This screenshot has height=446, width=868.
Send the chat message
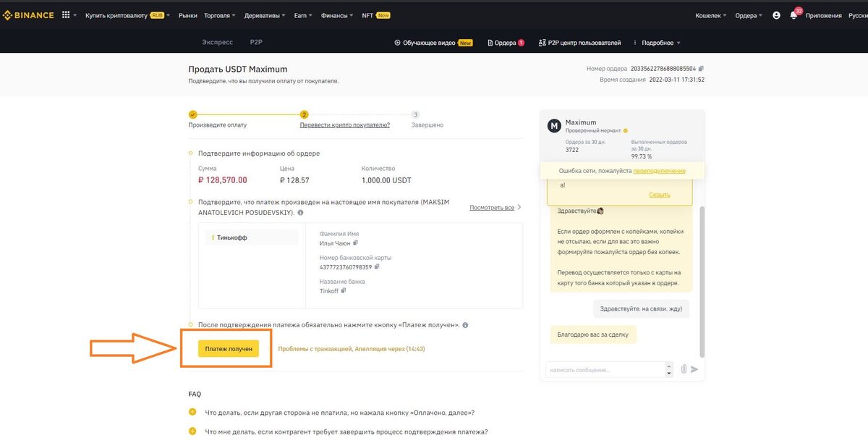tap(694, 369)
